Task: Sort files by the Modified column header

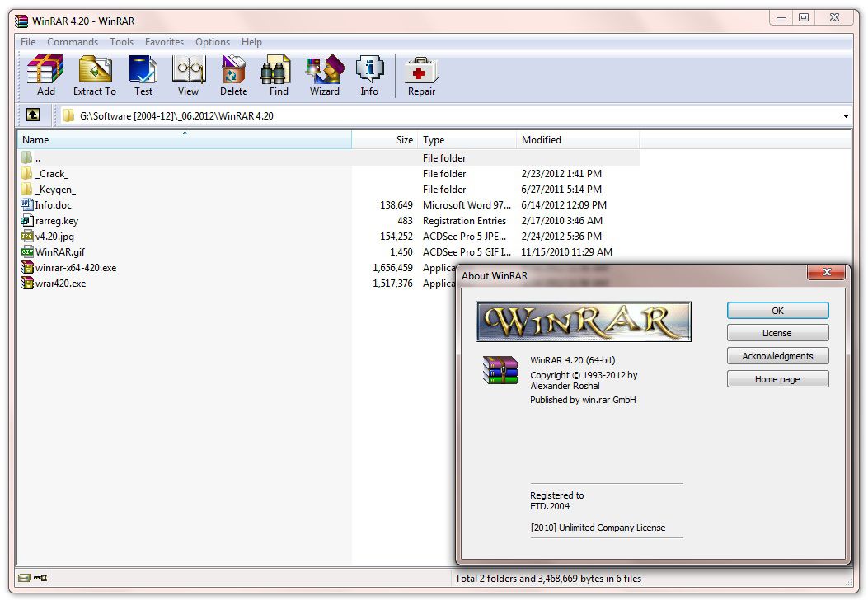Action: tap(578, 140)
